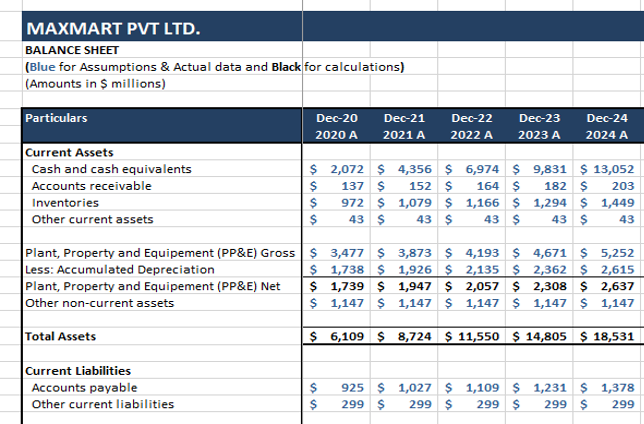The height and width of the screenshot is (424, 644).
Task: Select accounts receivable value 203
Action: pyautogui.click(x=623, y=186)
